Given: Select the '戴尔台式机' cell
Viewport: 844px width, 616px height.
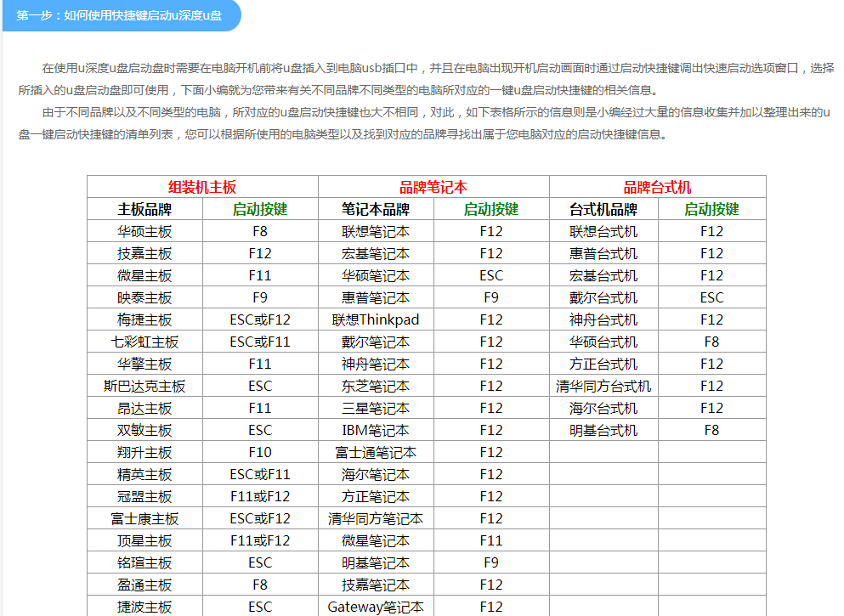Looking at the screenshot, I should tap(603, 297).
